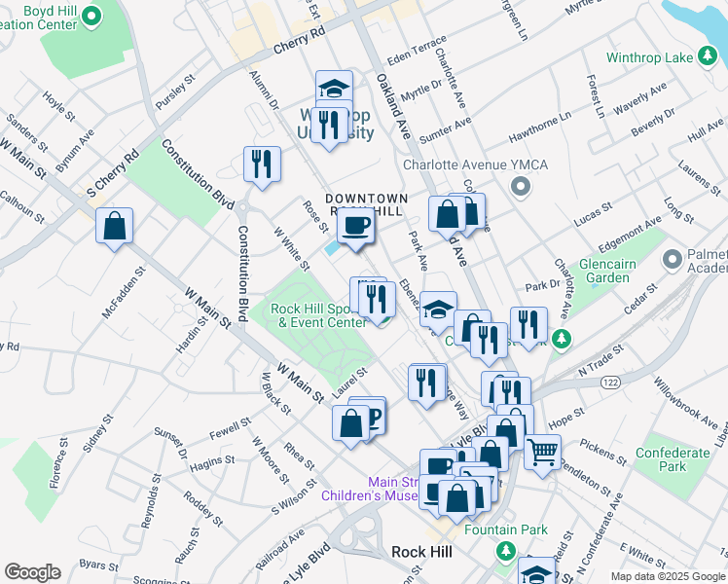
Task: Select the coffee cup marker right of Main Street Children's Museum label
Action: [428, 494]
